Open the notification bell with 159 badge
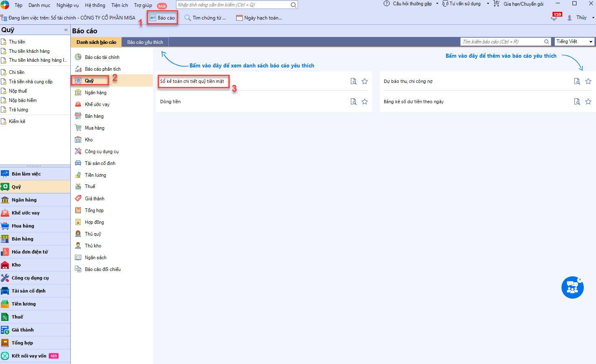The image size is (596, 364). pos(554,17)
